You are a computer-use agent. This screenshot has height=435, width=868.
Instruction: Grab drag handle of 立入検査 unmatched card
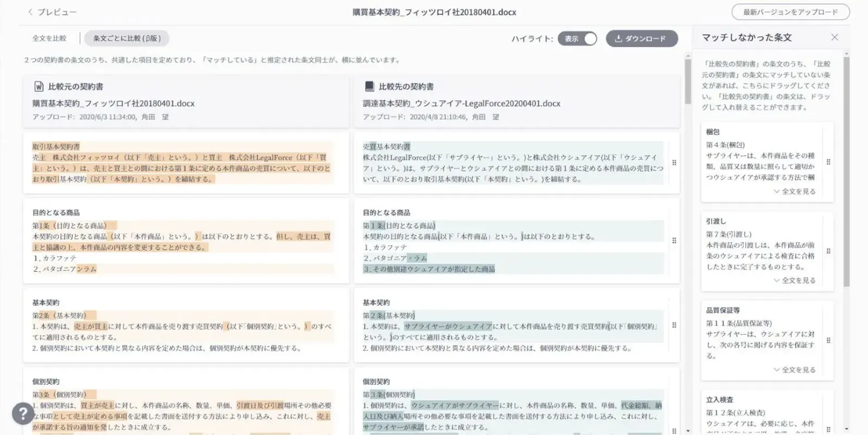[x=828, y=429]
